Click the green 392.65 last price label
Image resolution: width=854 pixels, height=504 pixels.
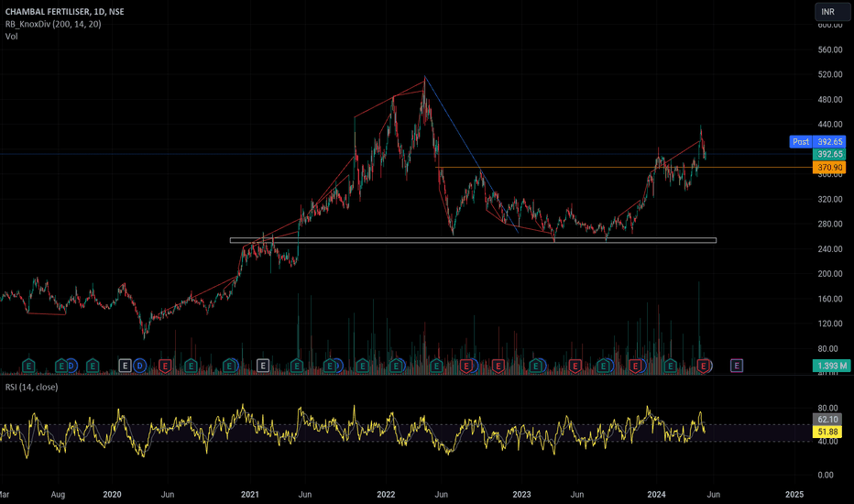pos(829,154)
